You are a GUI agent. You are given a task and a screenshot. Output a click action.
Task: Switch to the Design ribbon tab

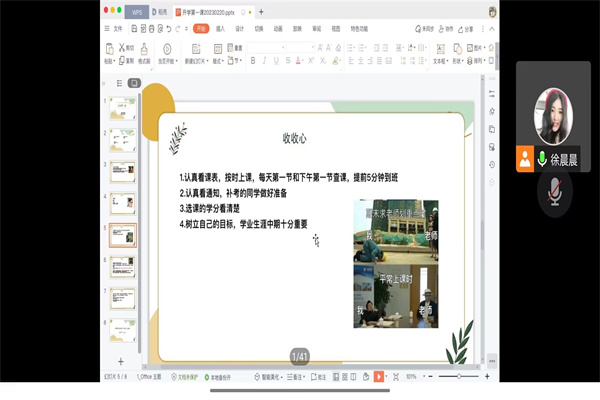coord(239,29)
